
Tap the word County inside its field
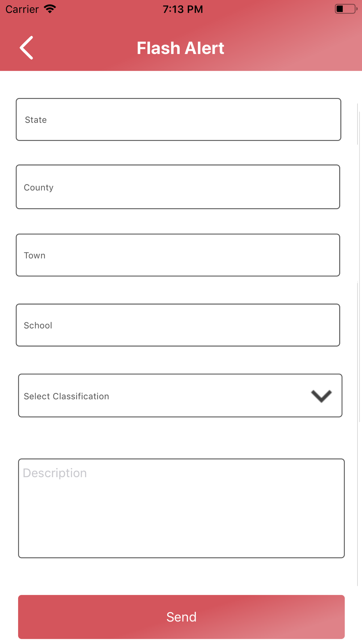click(39, 188)
